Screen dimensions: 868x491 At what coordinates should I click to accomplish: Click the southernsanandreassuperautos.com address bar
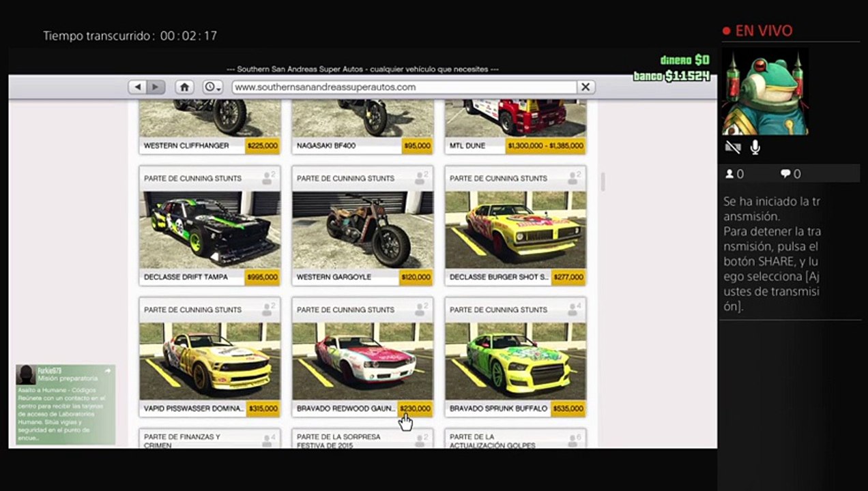(404, 87)
